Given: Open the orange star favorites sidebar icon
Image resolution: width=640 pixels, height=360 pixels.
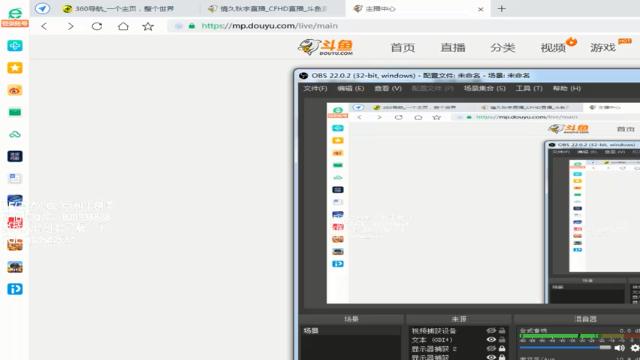Looking at the screenshot, I should [x=15, y=68].
